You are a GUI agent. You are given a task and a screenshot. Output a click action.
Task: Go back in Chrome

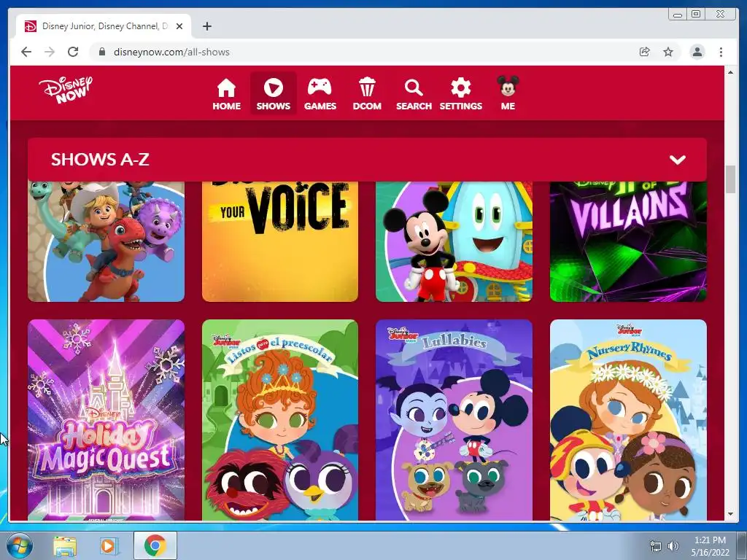click(x=26, y=52)
